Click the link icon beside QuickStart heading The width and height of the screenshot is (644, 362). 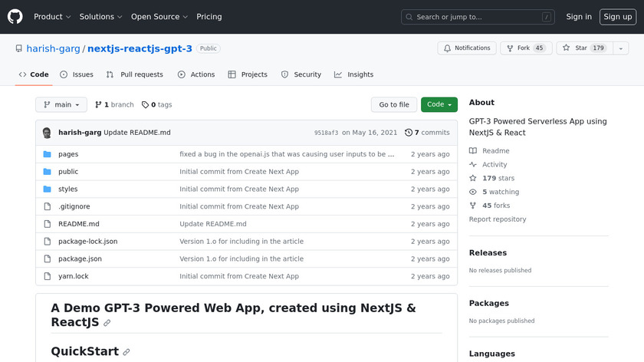point(127,352)
